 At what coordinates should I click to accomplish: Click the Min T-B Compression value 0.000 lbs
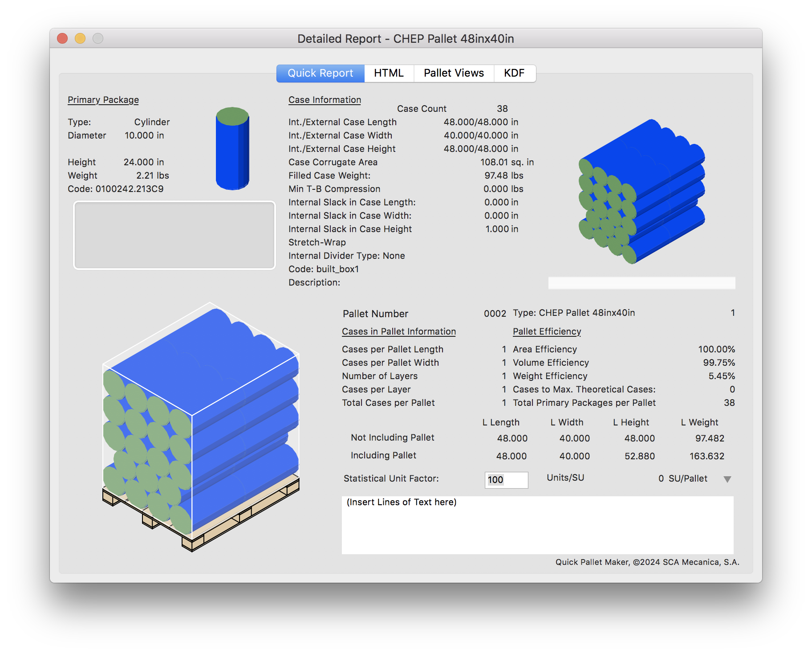click(503, 189)
